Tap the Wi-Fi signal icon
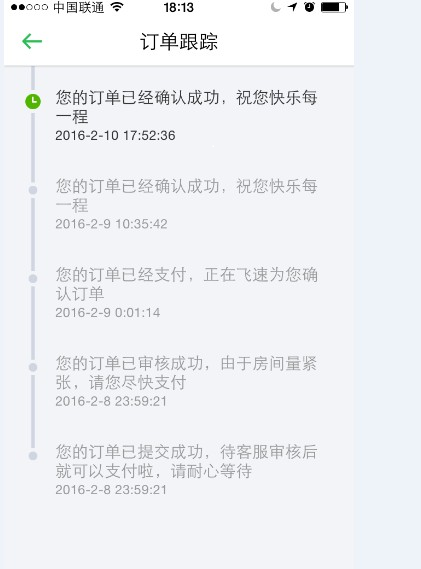 [x=117, y=7]
